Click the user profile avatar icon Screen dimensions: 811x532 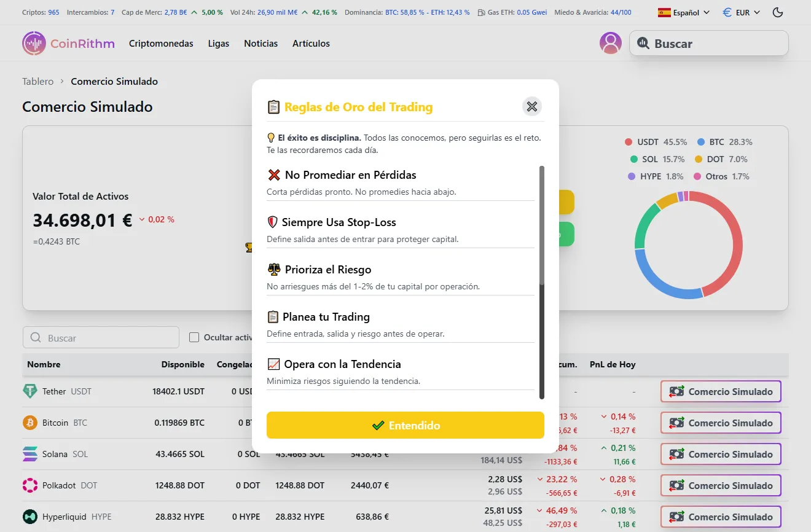(x=610, y=42)
